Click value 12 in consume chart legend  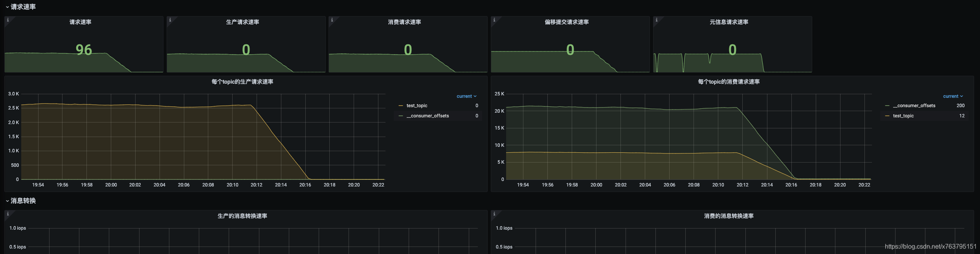(x=962, y=116)
